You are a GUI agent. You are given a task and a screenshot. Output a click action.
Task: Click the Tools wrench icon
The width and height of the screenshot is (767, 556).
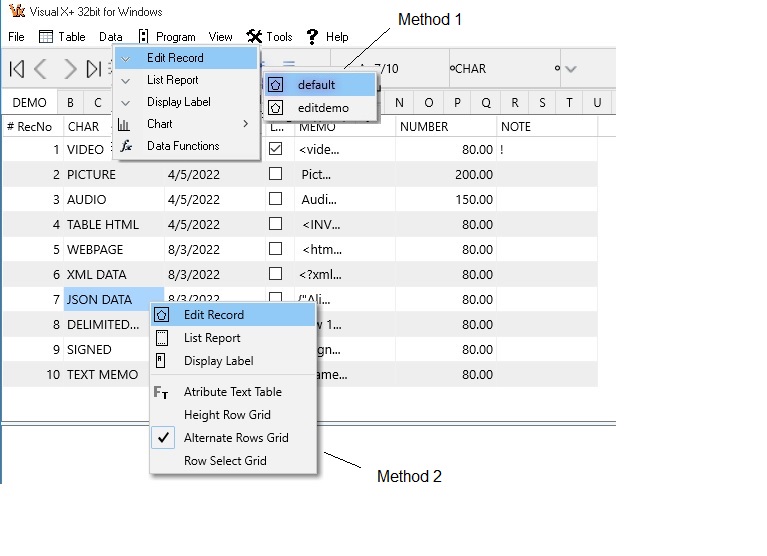click(254, 36)
